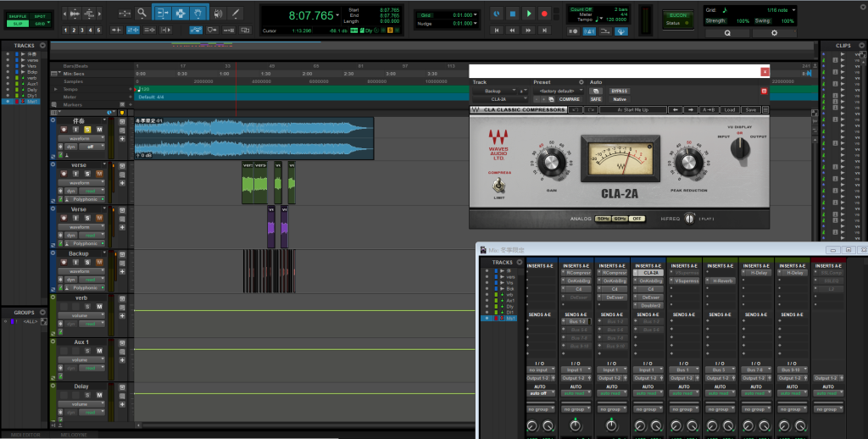The image size is (868, 439).
Task: Open Clips list pop-up menu
Action: click(861, 46)
